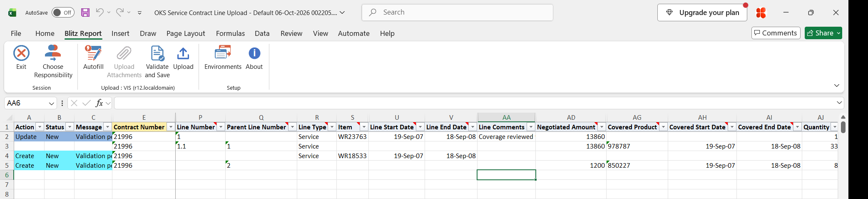Viewport: 868px width, 199px height.
Task: Select row 6 header
Action: point(7,175)
